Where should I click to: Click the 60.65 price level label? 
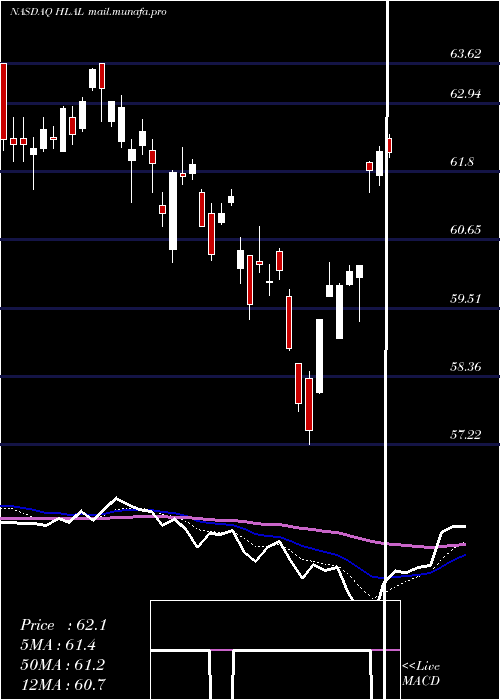(x=466, y=230)
